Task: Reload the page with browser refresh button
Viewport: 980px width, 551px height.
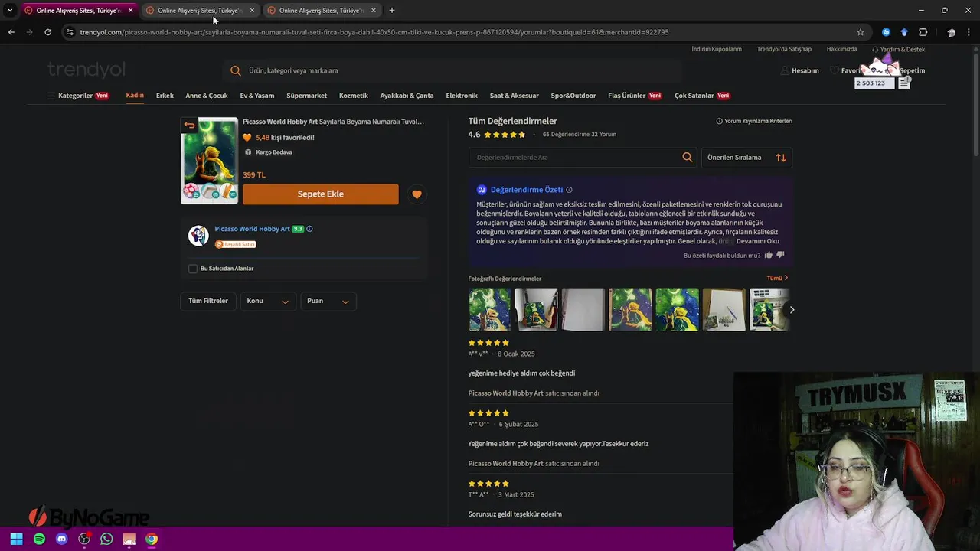Action: [47, 32]
